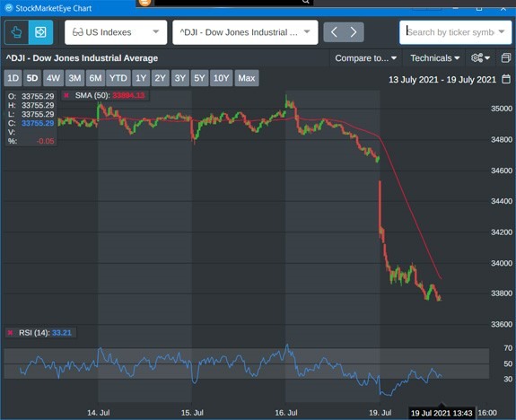
Task: Open the US Indexes watchlist dropdown
Action: (116, 32)
